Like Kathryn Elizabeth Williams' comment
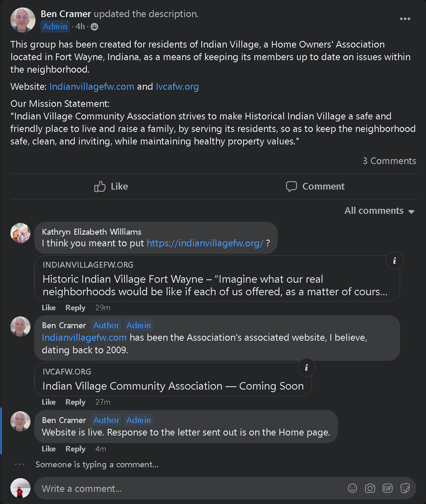This screenshot has width=426, height=504. pos(48,308)
